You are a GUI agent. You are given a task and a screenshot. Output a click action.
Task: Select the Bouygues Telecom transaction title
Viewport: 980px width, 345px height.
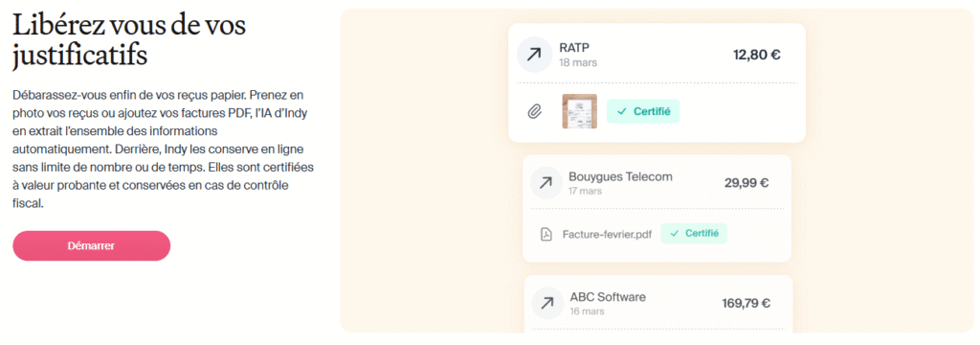tap(620, 176)
